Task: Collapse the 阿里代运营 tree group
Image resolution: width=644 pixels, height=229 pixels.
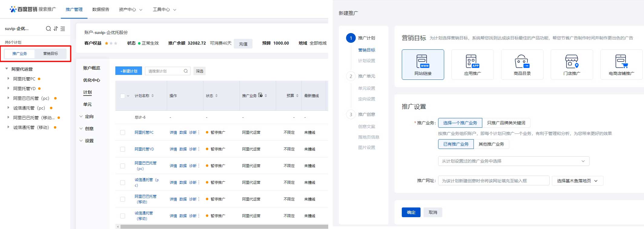Action: pos(7,69)
